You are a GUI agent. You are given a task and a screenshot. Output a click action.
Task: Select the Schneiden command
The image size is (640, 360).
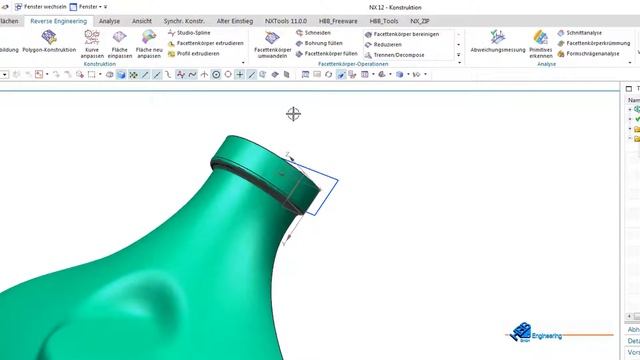pyautogui.click(x=313, y=33)
